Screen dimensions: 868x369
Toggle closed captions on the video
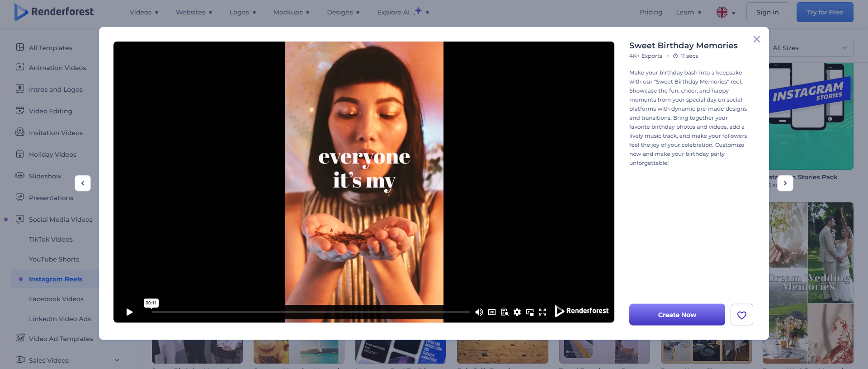pyautogui.click(x=492, y=312)
